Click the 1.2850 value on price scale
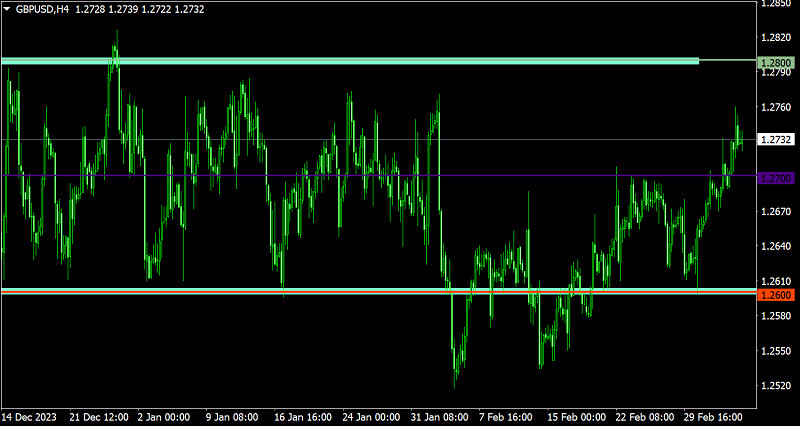The width and height of the screenshot is (800, 426). tap(776, 3)
